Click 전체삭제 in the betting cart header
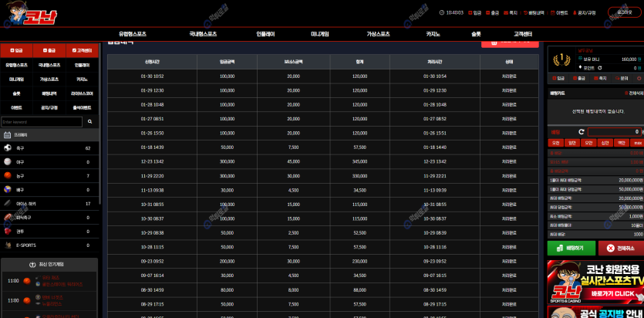Image resolution: width=644 pixels, height=318 pixels. (634, 93)
